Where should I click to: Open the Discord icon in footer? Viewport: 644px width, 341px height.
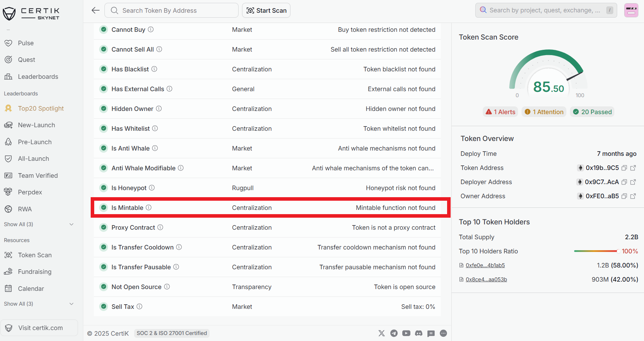pyautogui.click(x=419, y=333)
